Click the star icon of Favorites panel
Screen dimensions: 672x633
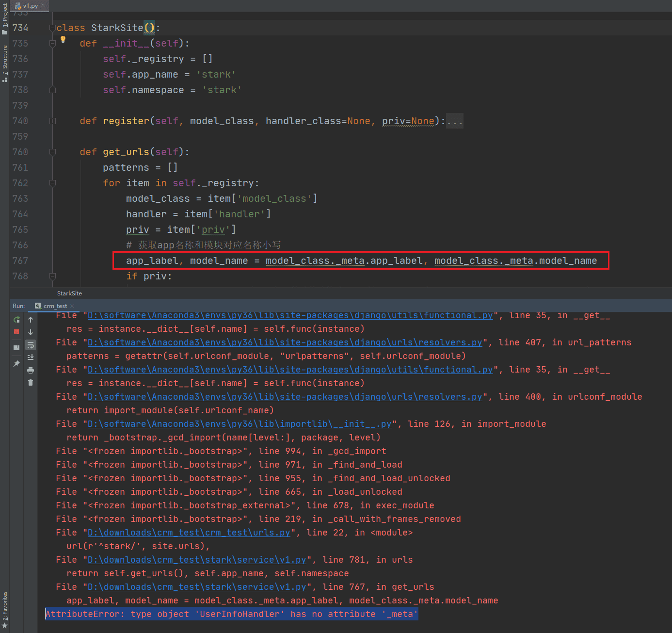pos(5,626)
